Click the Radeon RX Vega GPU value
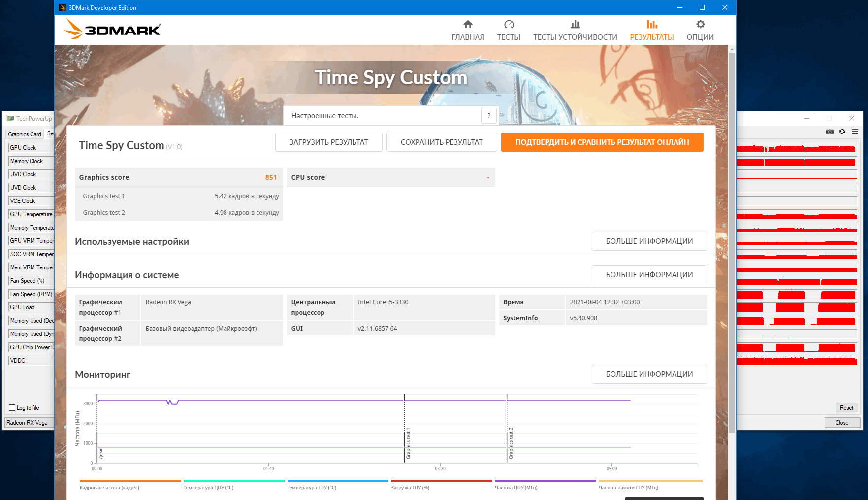 (x=168, y=302)
